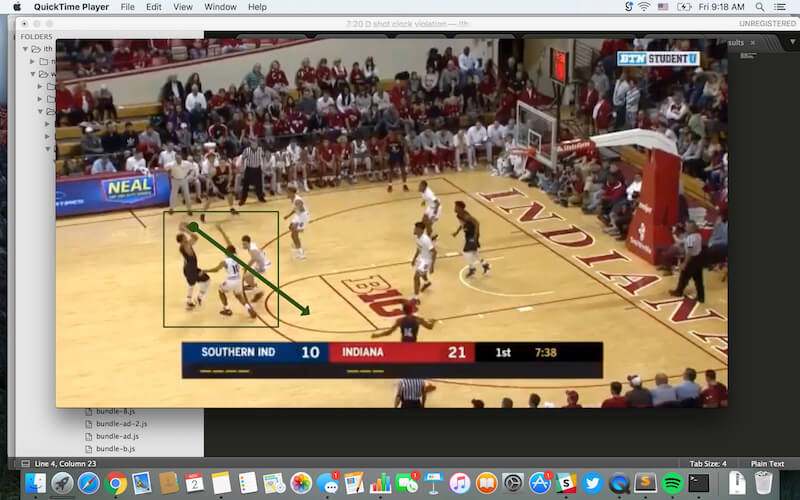Image resolution: width=800 pixels, height=500 pixels.
Task: Open Notification Center from the menu bar
Action: pyautogui.click(x=780, y=7)
